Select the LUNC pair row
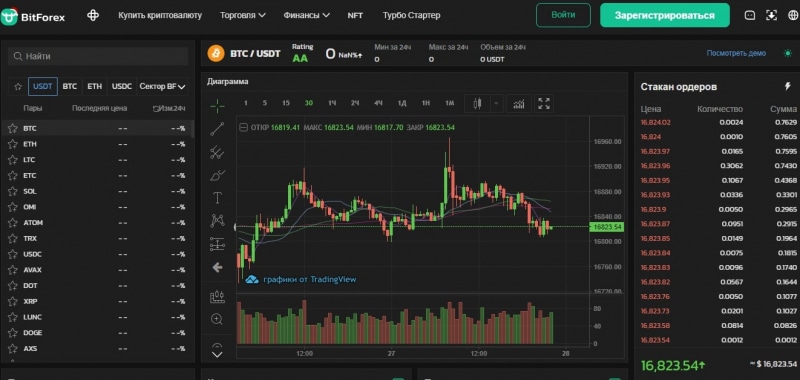Viewport: 800px width, 380px height. [x=97, y=317]
